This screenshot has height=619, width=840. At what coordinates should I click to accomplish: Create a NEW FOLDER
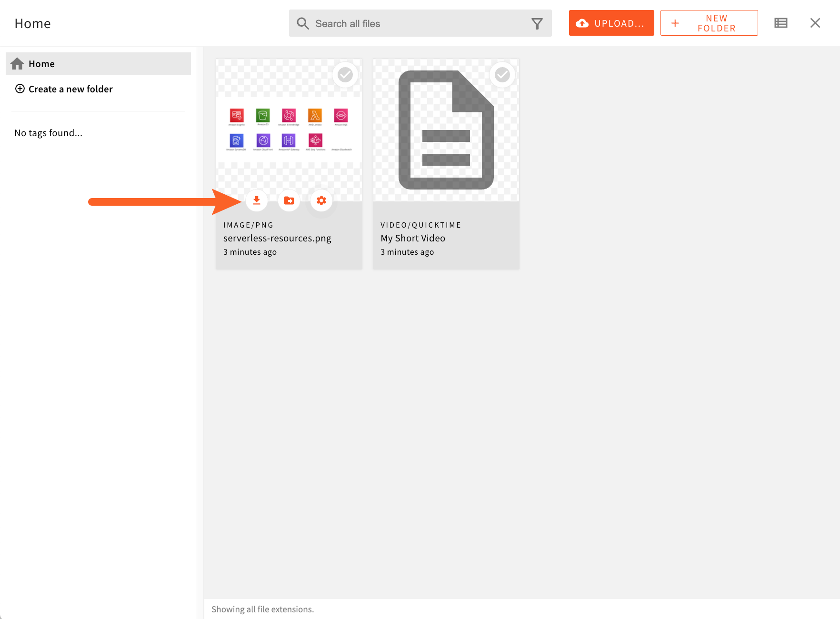pyautogui.click(x=709, y=22)
